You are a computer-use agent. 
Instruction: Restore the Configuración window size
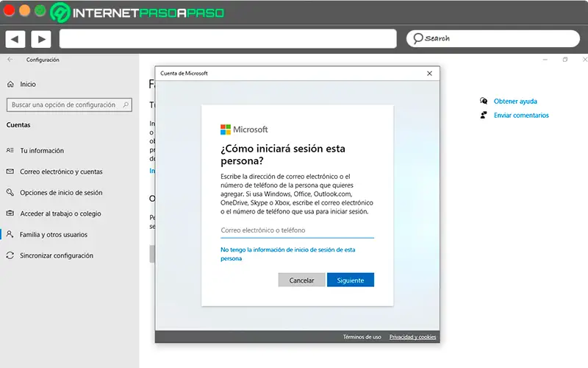[565, 60]
